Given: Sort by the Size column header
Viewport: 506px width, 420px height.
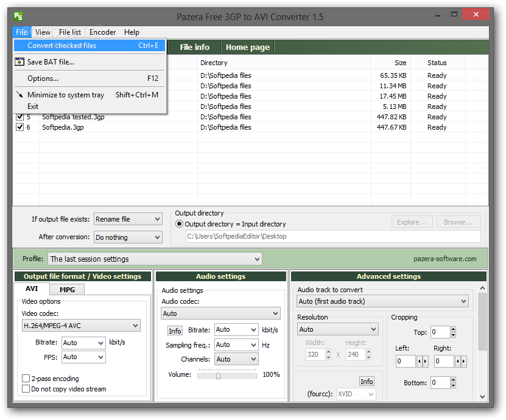Looking at the screenshot, I should [390, 63].
